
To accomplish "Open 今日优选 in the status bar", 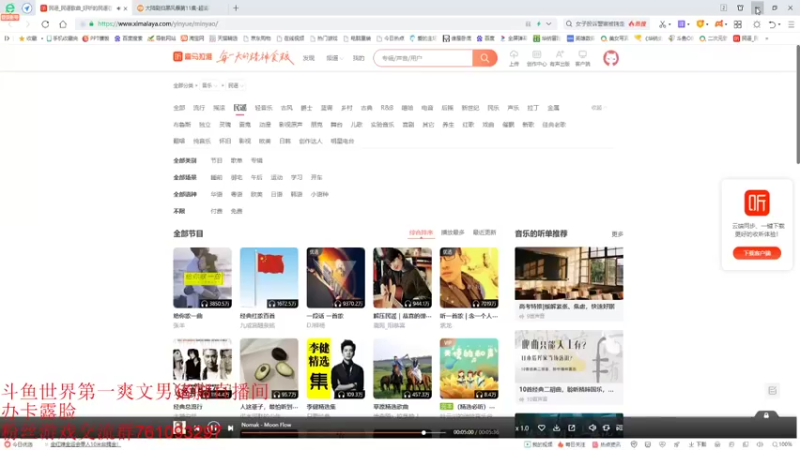I will pos(18,444).
